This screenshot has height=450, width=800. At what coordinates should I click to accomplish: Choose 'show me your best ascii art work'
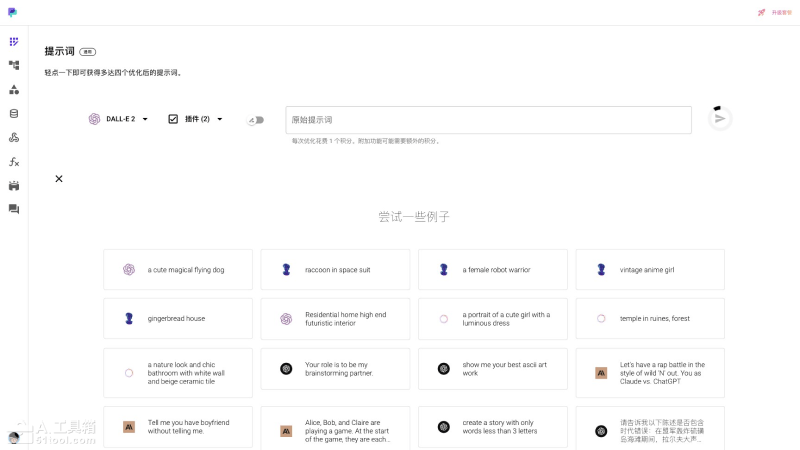[x=493, y=369]
